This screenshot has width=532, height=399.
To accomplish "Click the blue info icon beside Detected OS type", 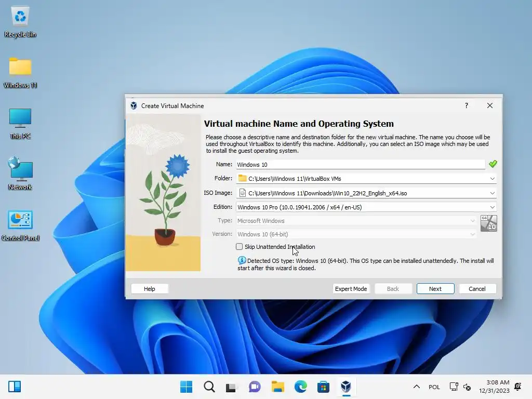I will point(242,260).
